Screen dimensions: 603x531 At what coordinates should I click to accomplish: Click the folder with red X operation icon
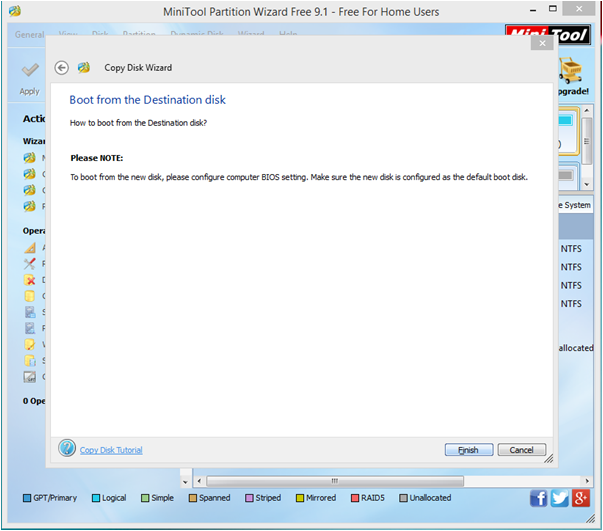[x=30, y=280]
